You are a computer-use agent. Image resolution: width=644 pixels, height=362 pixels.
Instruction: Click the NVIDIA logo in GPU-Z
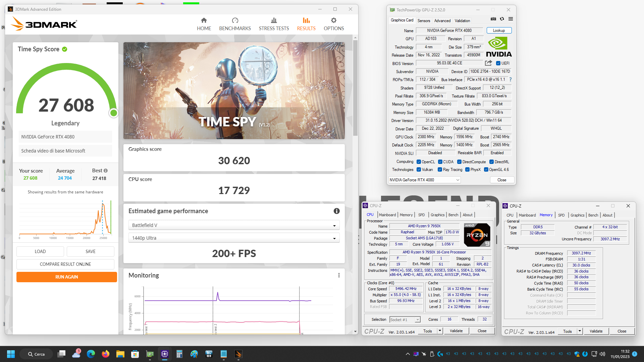tap(499, 47)
